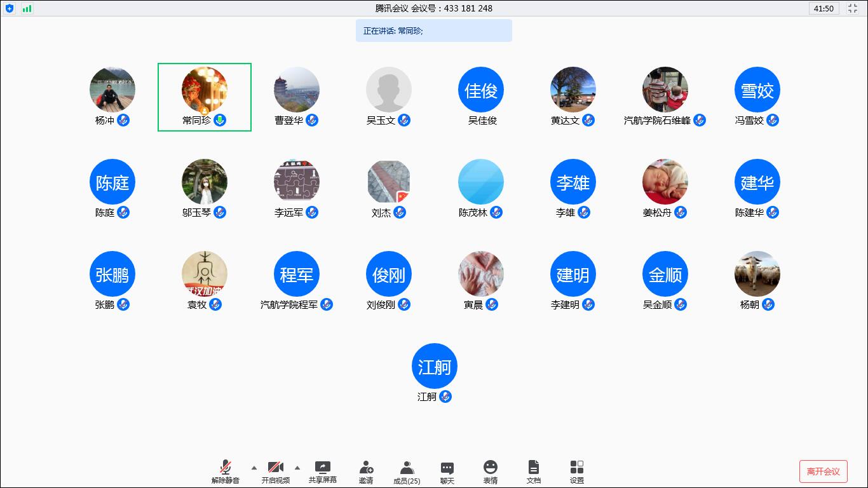
Task: Click the 41:50 meeting timer
Action: click(824, 8)
